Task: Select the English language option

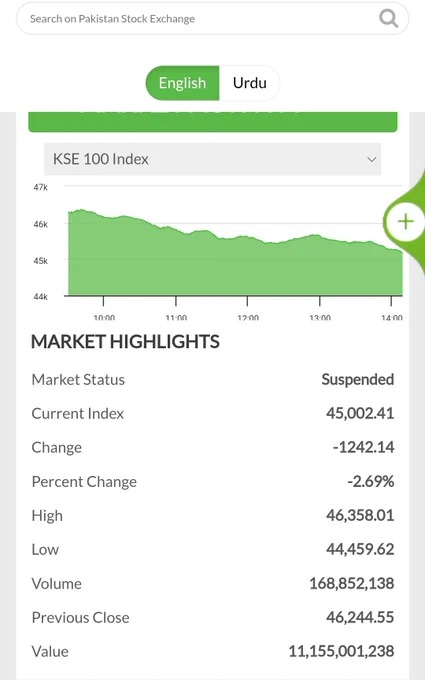Action: pyautogui.click(x=182, y=83)
